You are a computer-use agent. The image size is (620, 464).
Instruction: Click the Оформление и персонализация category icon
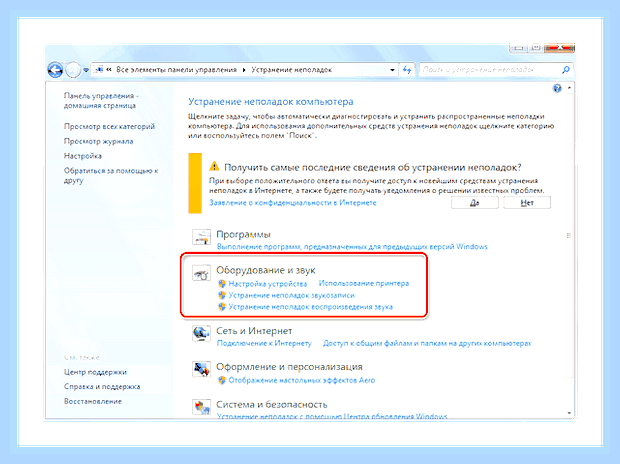pos(201,370)
